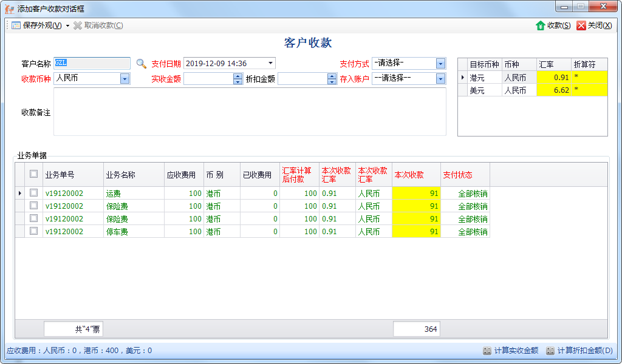Sort by 业务单号 column header
This screenshot has height=364, width=622.
73,175
